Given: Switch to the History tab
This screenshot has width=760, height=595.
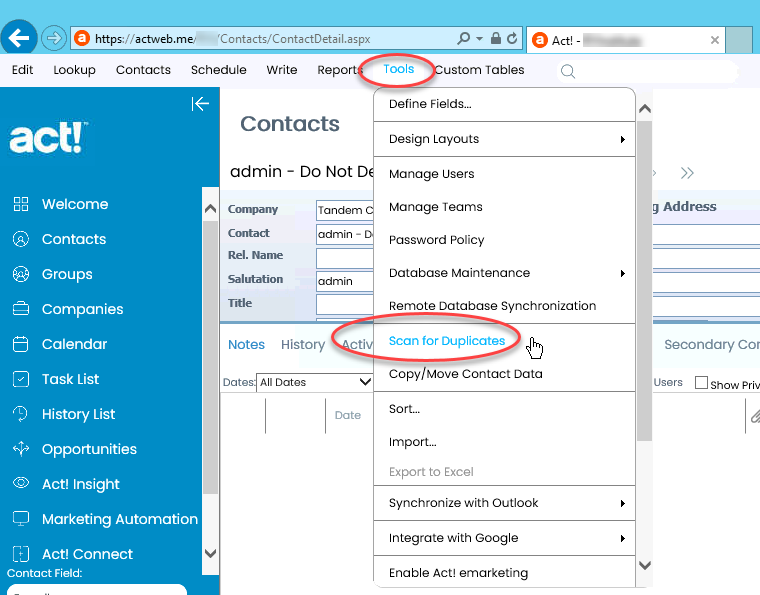Looking at the screenshot, I should coord(303,344).
